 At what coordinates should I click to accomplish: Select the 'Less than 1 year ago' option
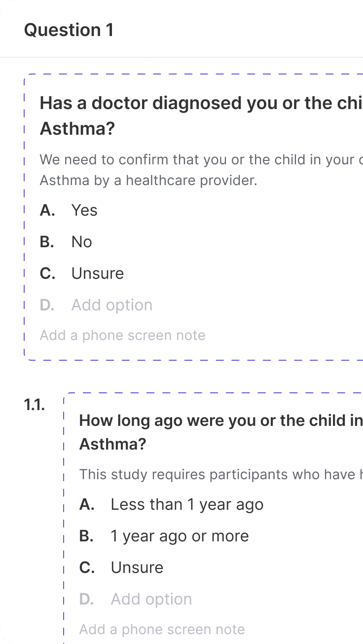(187, 504)
